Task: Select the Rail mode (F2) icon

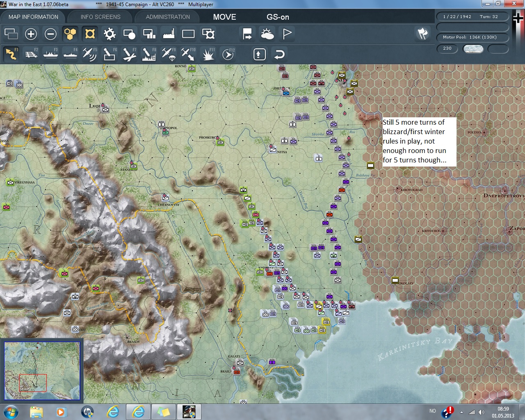Action: pyautogui.click(x=31, y=54)
